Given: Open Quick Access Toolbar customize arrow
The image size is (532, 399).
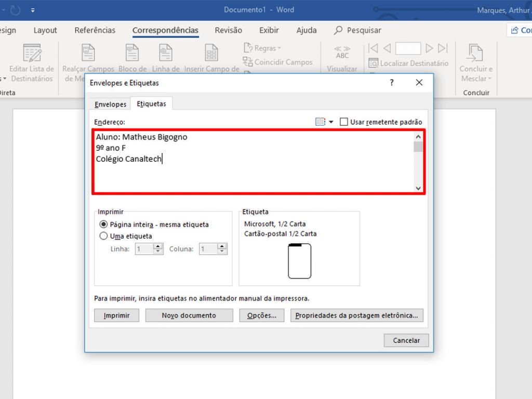Looking at the screenshot, I should [x=33, y=10].
